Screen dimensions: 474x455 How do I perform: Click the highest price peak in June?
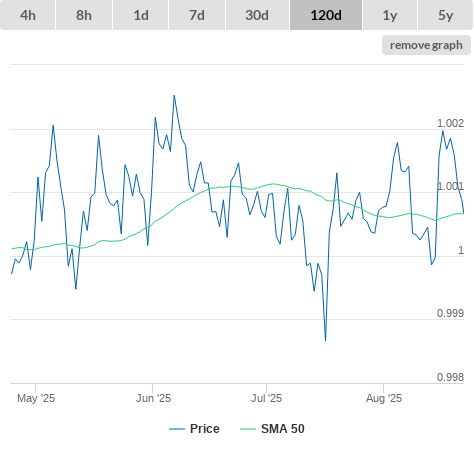point(174,96)
